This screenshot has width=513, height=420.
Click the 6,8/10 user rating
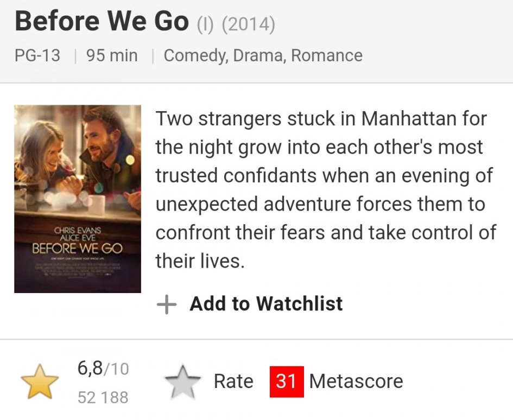[x=103, y=369]
